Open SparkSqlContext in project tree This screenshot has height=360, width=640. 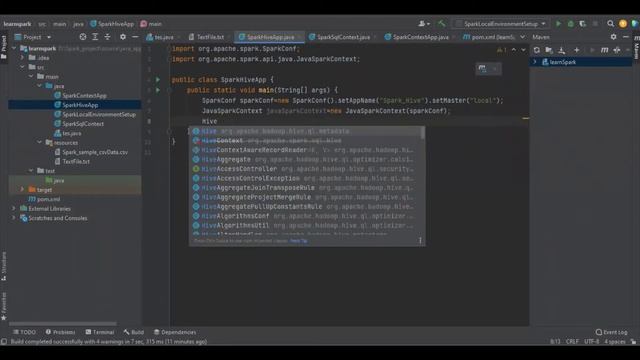click(x=83, y=124)
